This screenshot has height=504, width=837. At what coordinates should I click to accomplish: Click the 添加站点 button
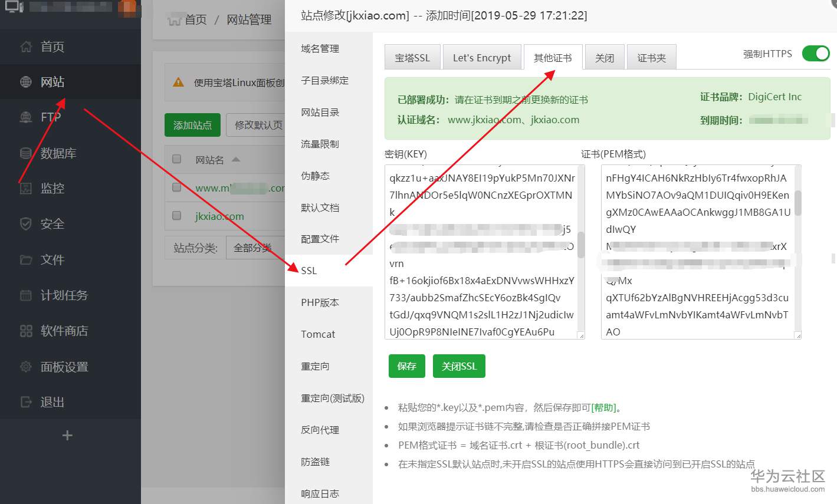(192, 125)
